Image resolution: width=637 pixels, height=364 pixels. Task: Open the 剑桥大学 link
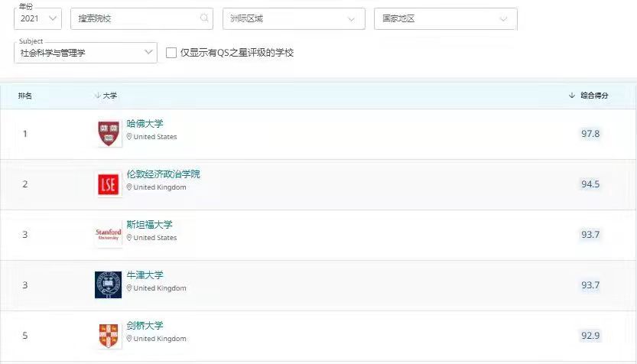click(145, 325)
